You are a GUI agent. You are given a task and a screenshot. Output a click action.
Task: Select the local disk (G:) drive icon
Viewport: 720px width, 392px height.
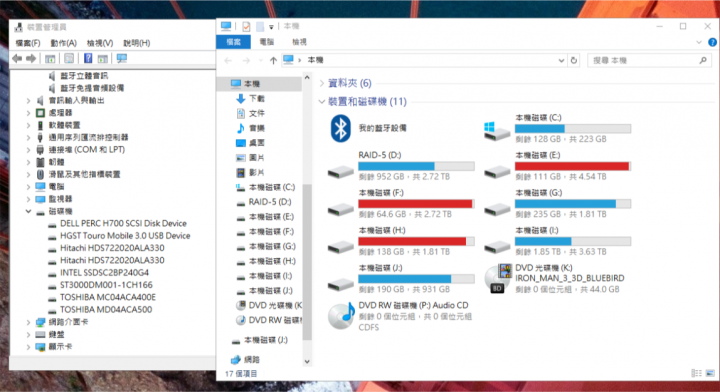497,210
